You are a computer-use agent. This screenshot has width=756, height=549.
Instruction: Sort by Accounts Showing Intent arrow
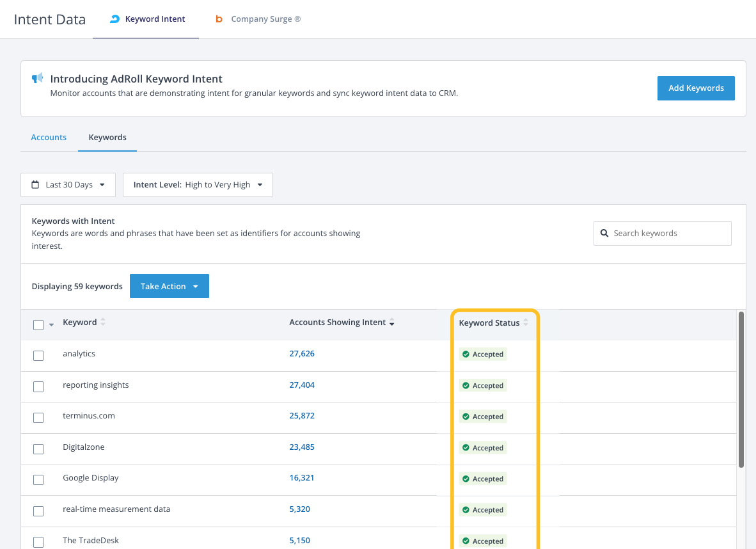[x=391, y=323]
